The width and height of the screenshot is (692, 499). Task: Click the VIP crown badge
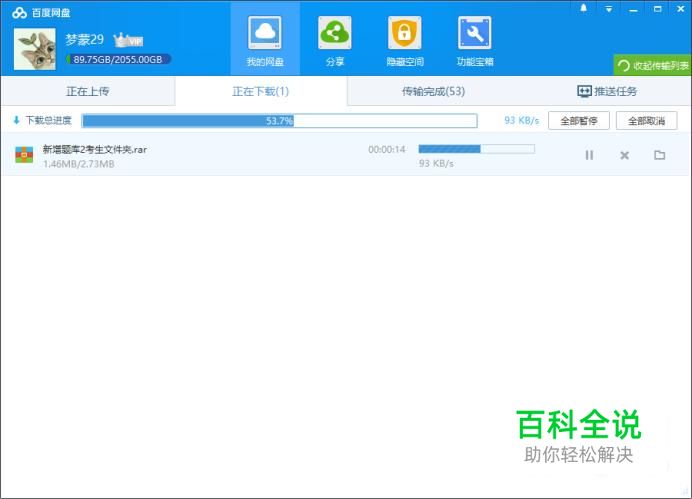[x=128, y=40]
